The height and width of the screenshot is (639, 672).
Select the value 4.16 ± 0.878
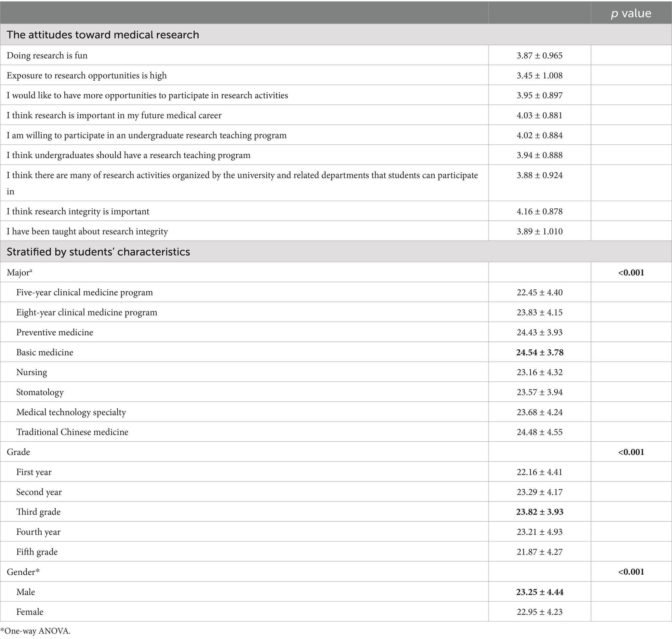[x=539, y=211]
